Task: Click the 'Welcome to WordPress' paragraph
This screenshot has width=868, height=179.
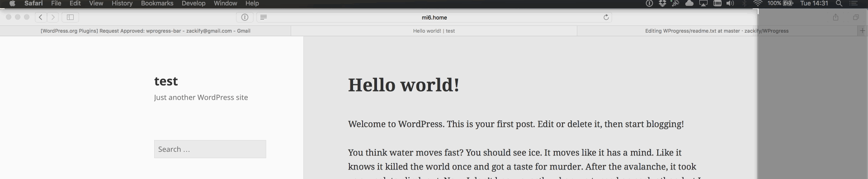Action: (516, 124)
